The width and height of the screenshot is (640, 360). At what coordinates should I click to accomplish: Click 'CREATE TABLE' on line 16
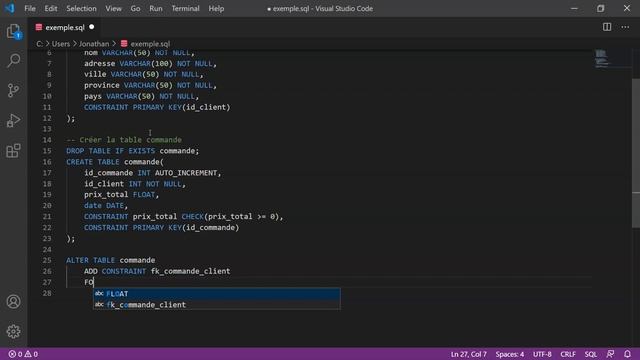pyautogui.click(x=93, y=162)
